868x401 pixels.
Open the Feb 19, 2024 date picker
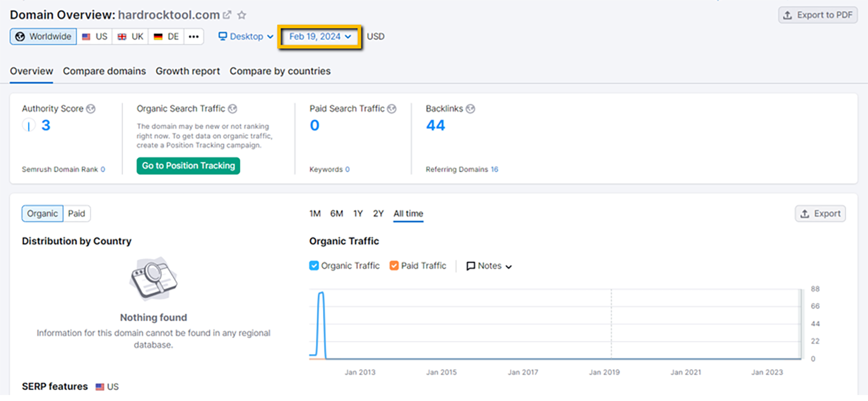point(320,37)
